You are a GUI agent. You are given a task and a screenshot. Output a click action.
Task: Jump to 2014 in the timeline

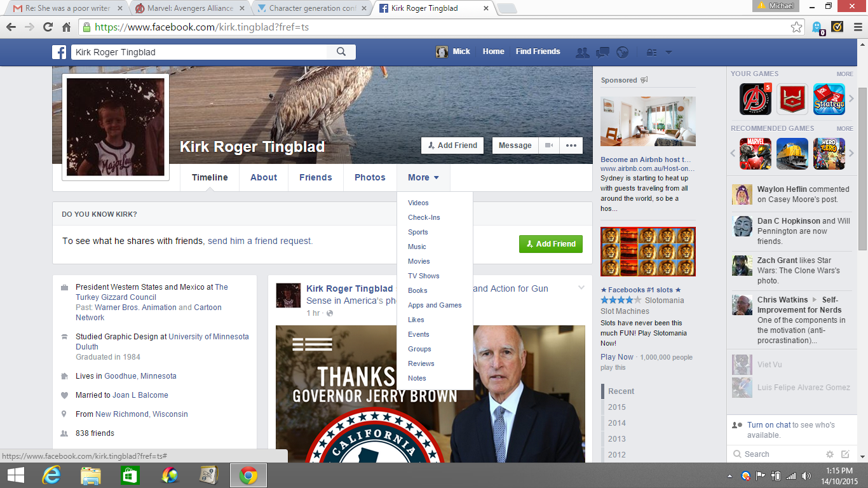point(616,423)
